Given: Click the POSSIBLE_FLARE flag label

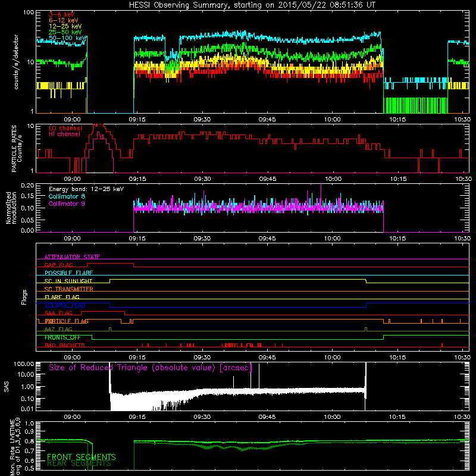Looking at the screenshot, I should [68, 273].
